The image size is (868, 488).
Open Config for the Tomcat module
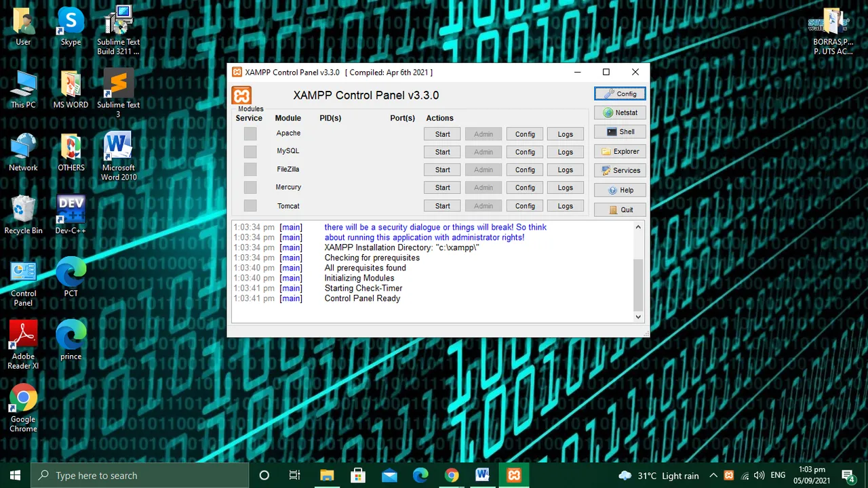tap(525, 206)
